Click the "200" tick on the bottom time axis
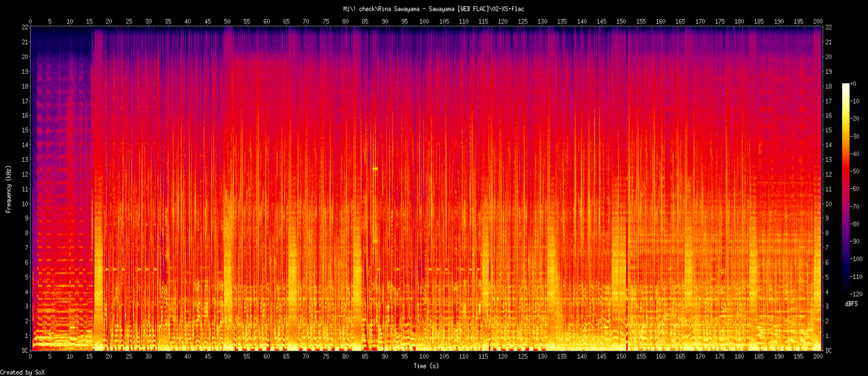The height and width of the screenshot is (376, 868). (818, 356)
